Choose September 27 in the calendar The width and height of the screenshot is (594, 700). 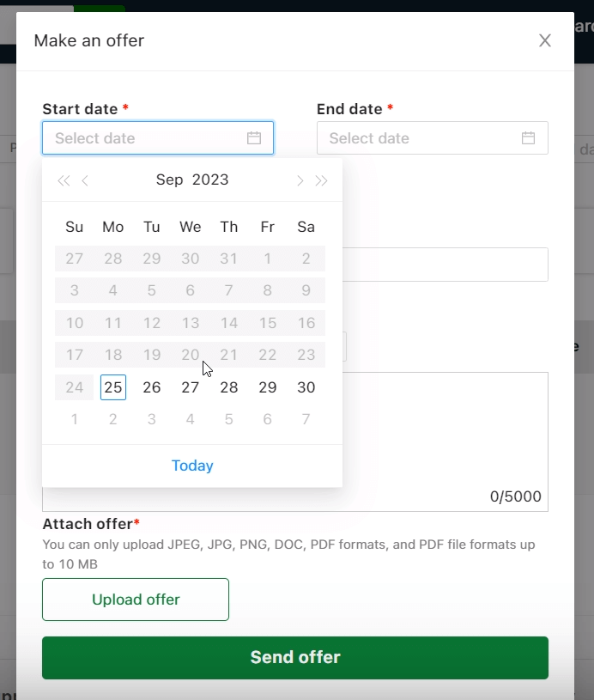click(191, 387)
